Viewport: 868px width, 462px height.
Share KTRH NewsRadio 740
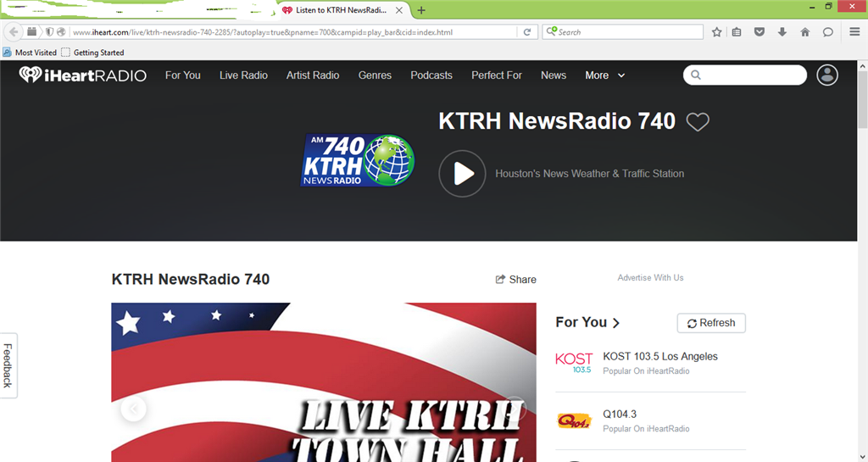tap(516, 280)
